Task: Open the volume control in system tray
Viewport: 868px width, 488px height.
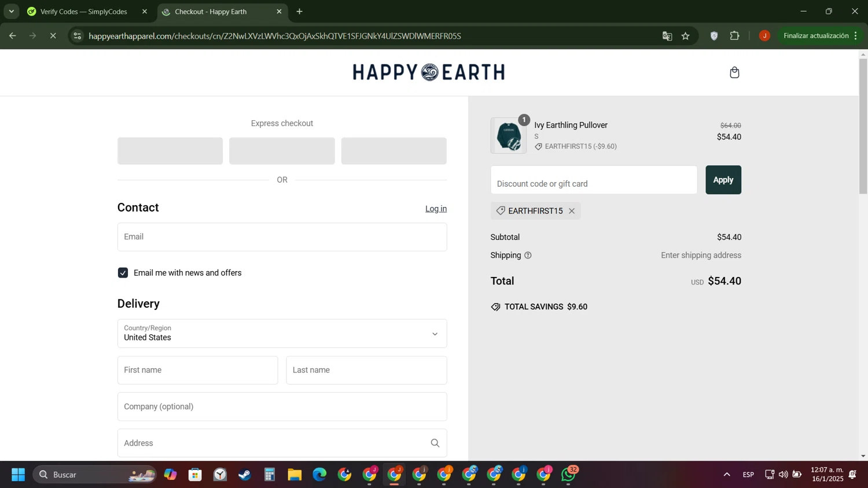Action: 783,475
